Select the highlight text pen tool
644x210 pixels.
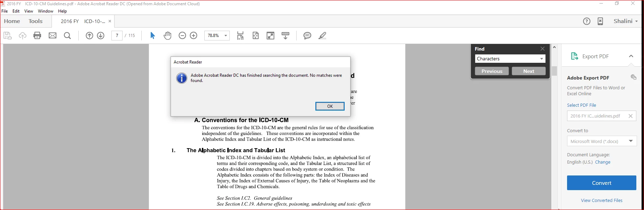tap(322, 36)
